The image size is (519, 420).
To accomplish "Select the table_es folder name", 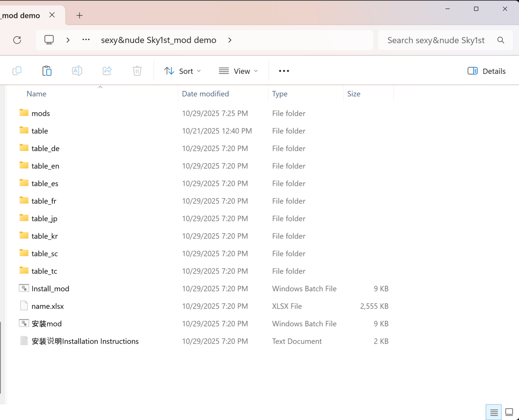I will (x=45, y=183).
